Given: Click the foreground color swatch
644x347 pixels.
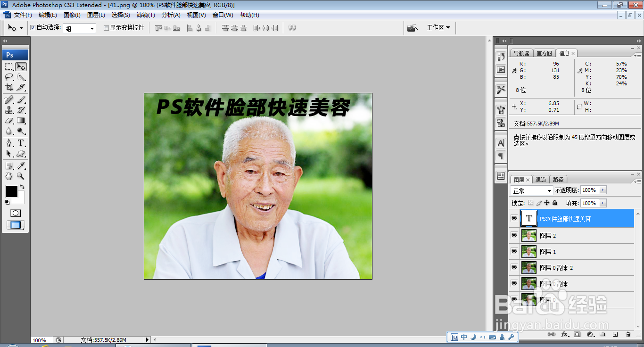Looking at the screenshot, I should (11, 191).
